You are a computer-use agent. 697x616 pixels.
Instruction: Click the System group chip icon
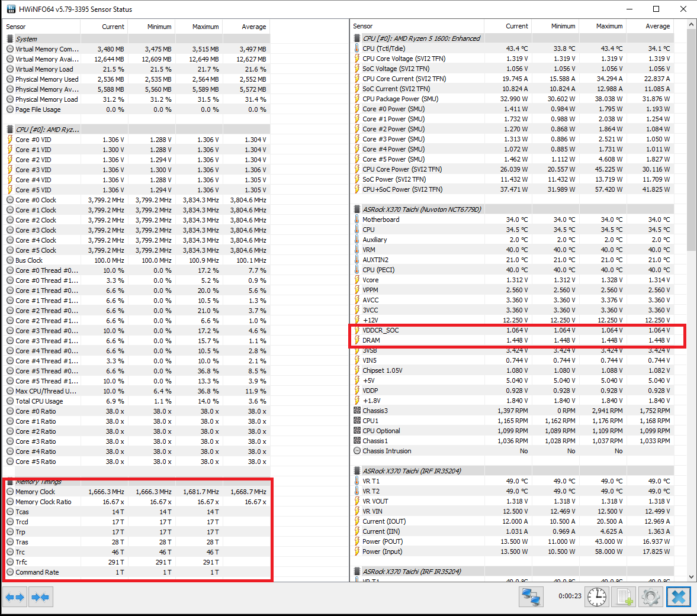pyautogui.click(x=10, y=38)
